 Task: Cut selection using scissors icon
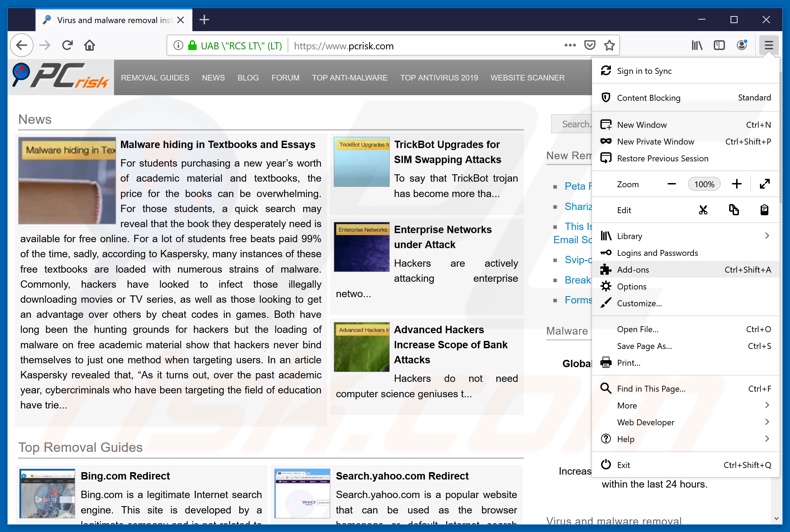703,210
